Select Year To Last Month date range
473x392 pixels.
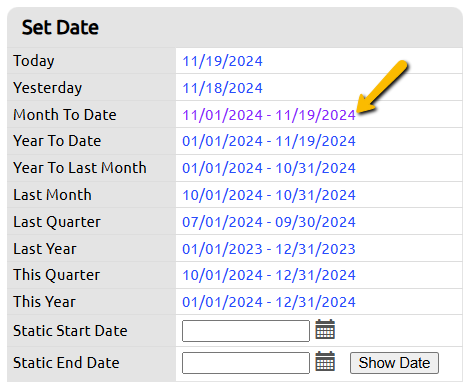pyautogui.click(x=269, y=168)
